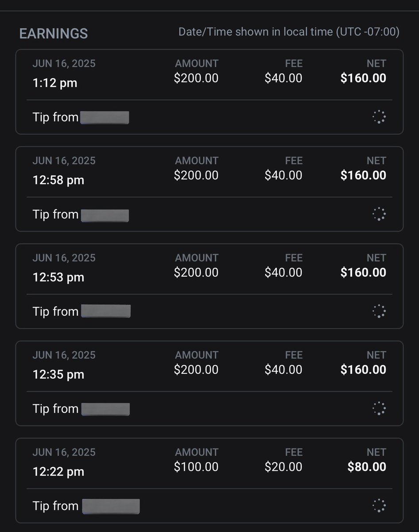
Task: Open the redacted tipper name at 12:22 pm
Action: pyautogui.click(x=111, y=506)
